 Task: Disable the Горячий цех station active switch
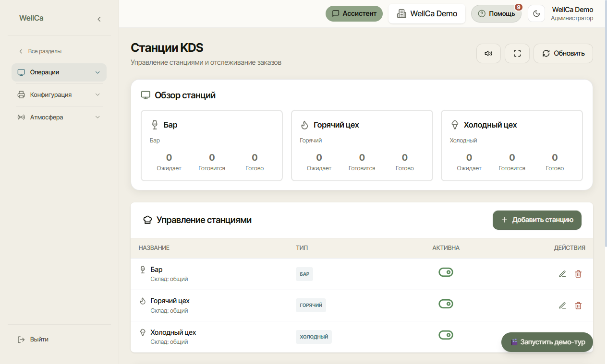446,304
